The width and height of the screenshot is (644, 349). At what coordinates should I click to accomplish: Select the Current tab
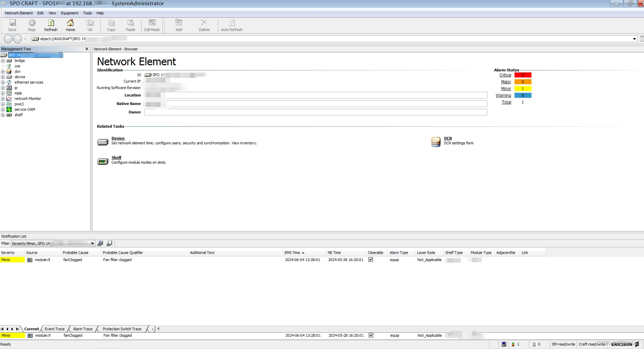click(32, 329)
